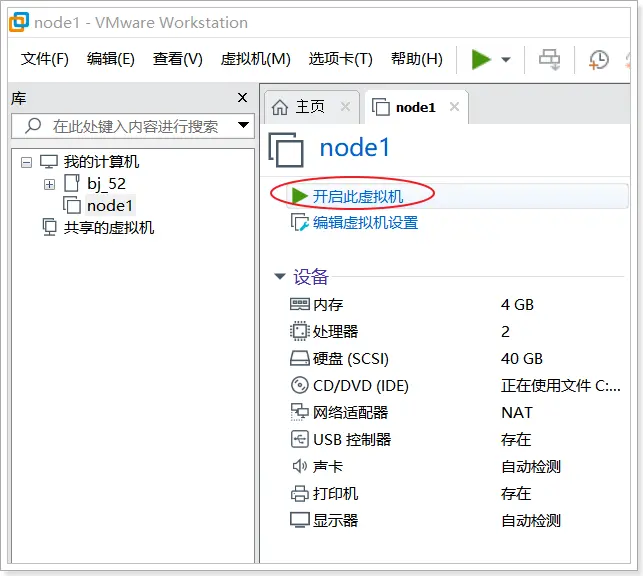Click the take snapshot clock icon
The width and height of the screenshot is (643, 576).
tap(599, 60)
